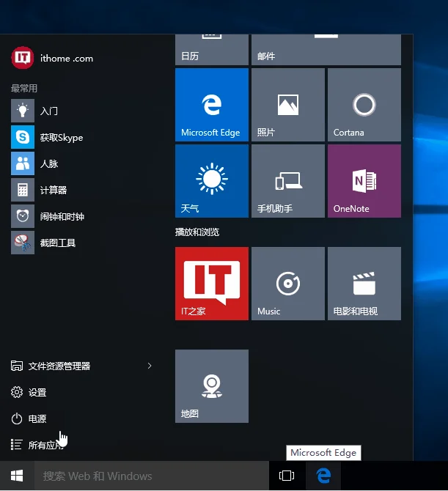Open the IT之家 tile
The image size is (448, 491).
point(212,284)
